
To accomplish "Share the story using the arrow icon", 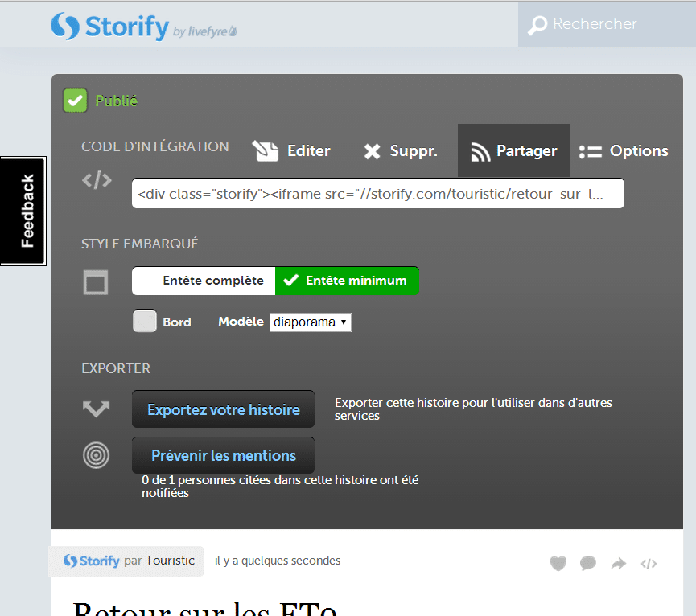I will [x=618, y=563].
